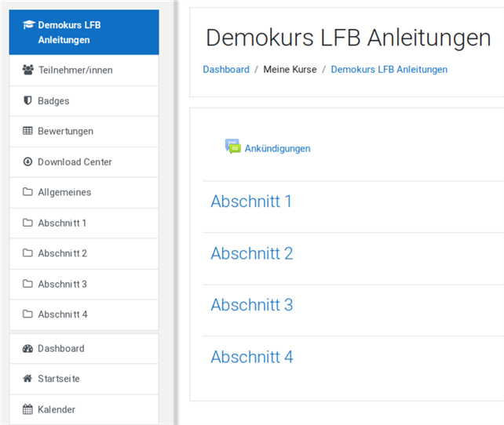This screenshot has height=425, width=504.
Task: Select Abschnitt 2 in sidebar navigation
Action: coord(62,254)
